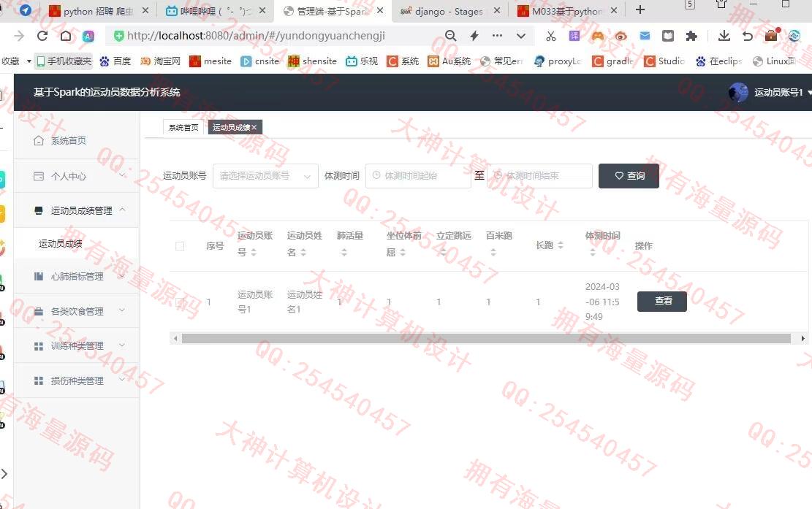Click the browser reload icon
Screen dimensions: 812x509
[42, 36]
